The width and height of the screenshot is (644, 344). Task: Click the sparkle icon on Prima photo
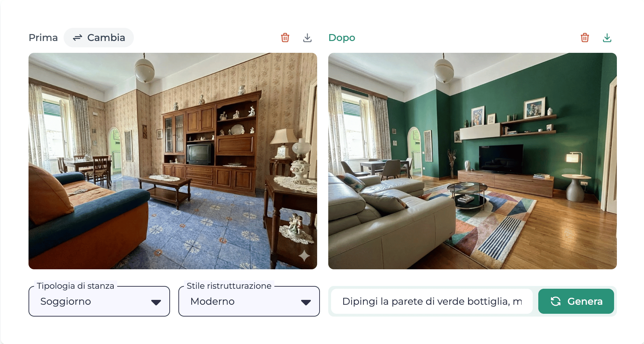tap(304, 256)
